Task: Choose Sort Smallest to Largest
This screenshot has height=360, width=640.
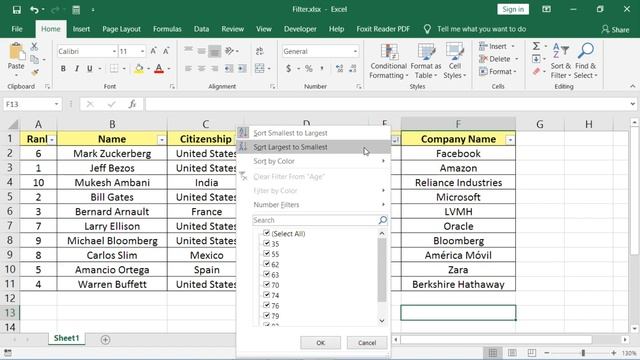Action: click(x=313, y=133)
